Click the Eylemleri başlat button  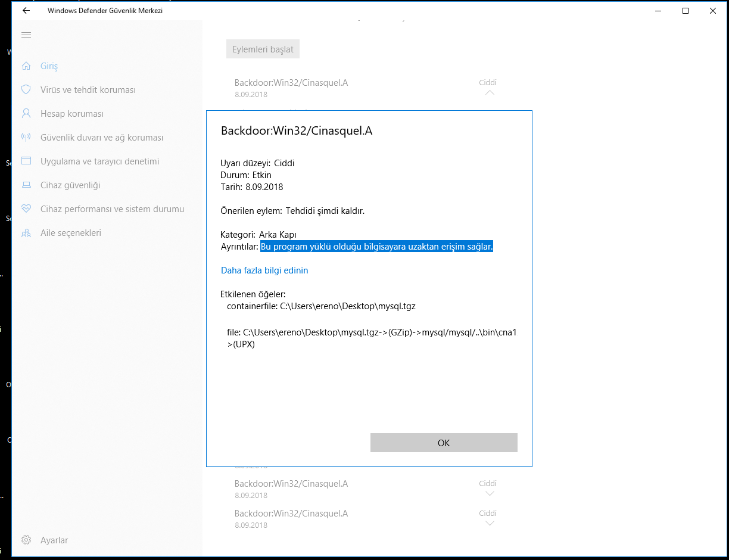(x=263, y=49)
